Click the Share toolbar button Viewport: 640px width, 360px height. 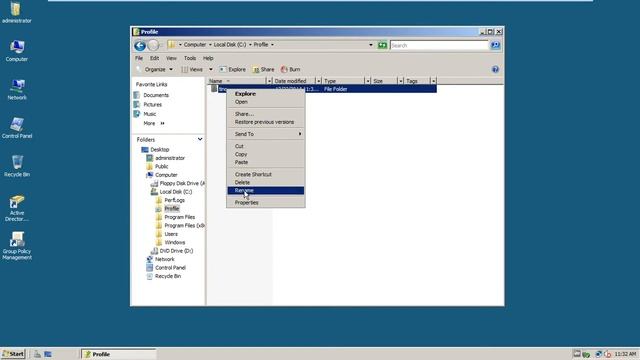click(x=264, y=69)
